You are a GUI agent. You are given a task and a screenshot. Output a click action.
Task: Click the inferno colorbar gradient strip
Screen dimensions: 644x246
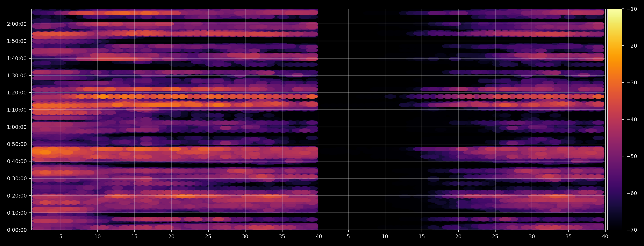(615, 119)
